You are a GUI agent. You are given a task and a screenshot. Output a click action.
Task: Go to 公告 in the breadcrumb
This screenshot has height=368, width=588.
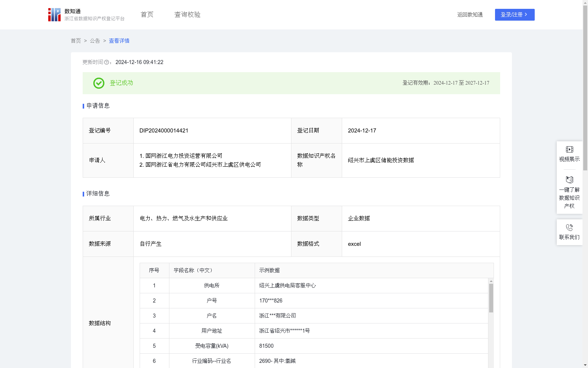pyautogui.click(x=95, y=41)
